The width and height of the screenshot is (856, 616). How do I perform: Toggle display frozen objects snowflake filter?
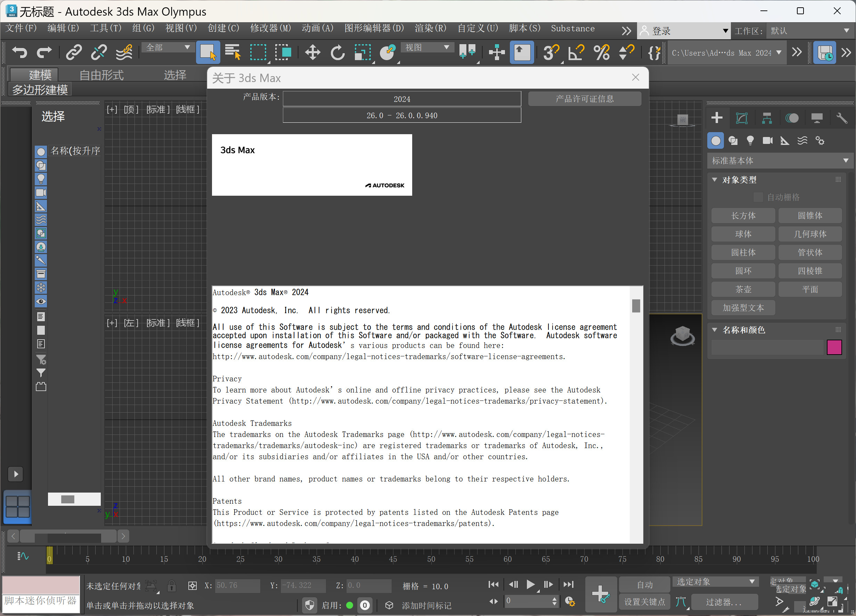click(41, 287)
